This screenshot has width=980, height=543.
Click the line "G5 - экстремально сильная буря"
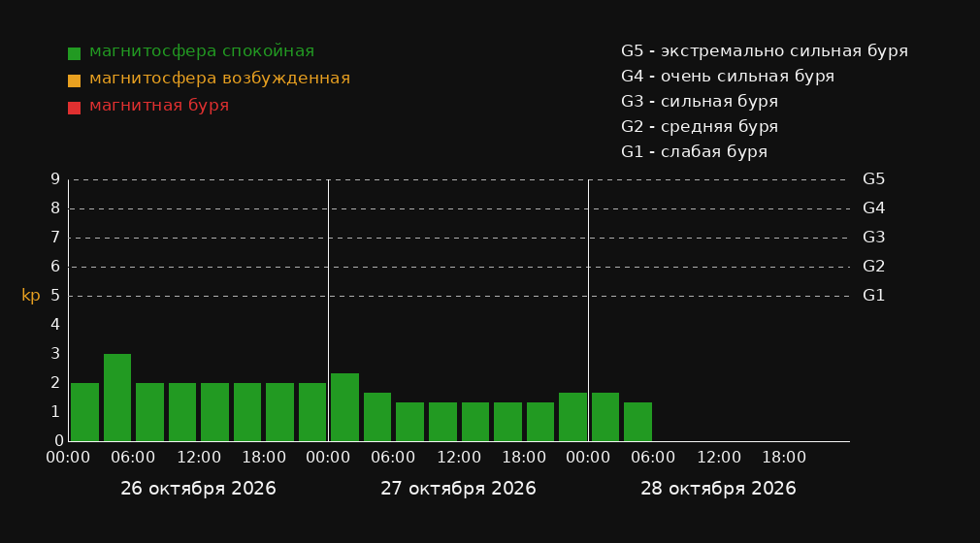[x=765, y=51]
